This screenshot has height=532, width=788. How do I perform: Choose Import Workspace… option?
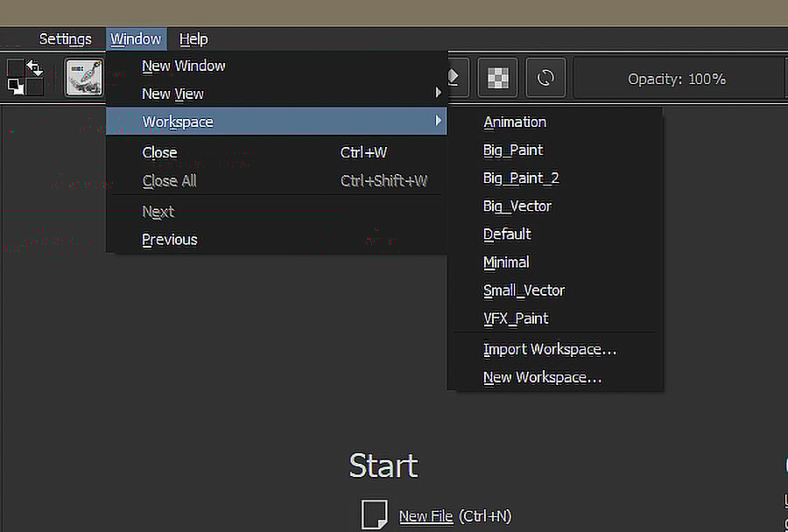(555, 349)
